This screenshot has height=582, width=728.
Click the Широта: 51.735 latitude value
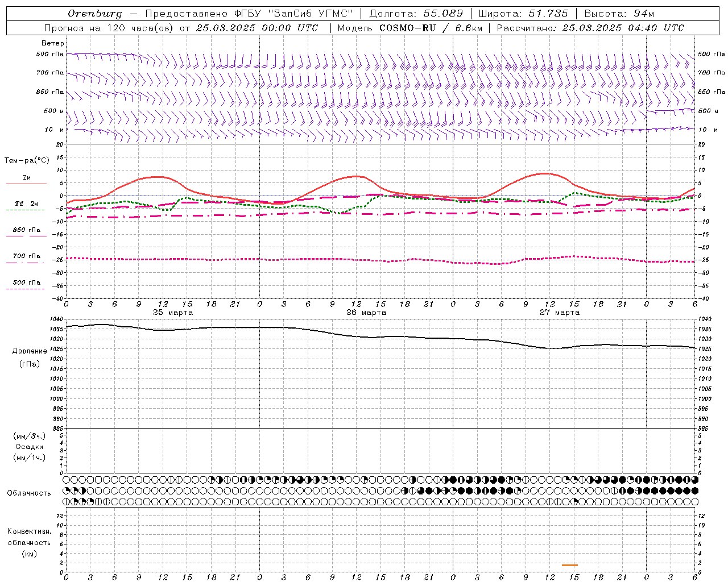(523, 14)
